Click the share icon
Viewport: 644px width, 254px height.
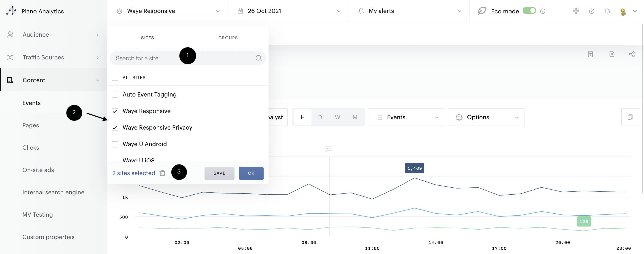click(x=631, y=54)
